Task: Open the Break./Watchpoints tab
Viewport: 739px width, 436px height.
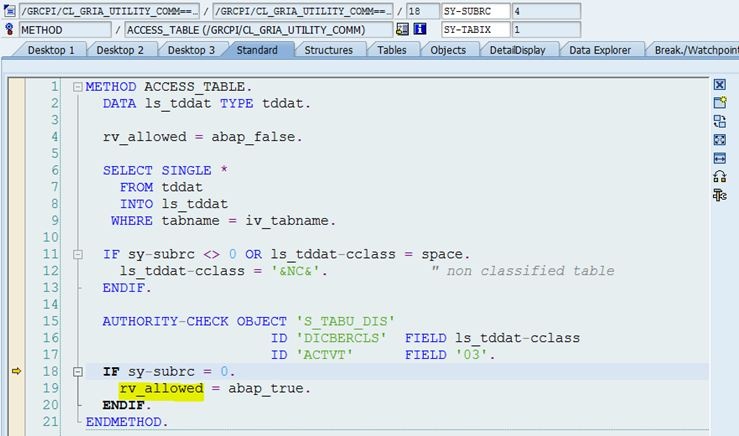Action: (x=695, y=50)
